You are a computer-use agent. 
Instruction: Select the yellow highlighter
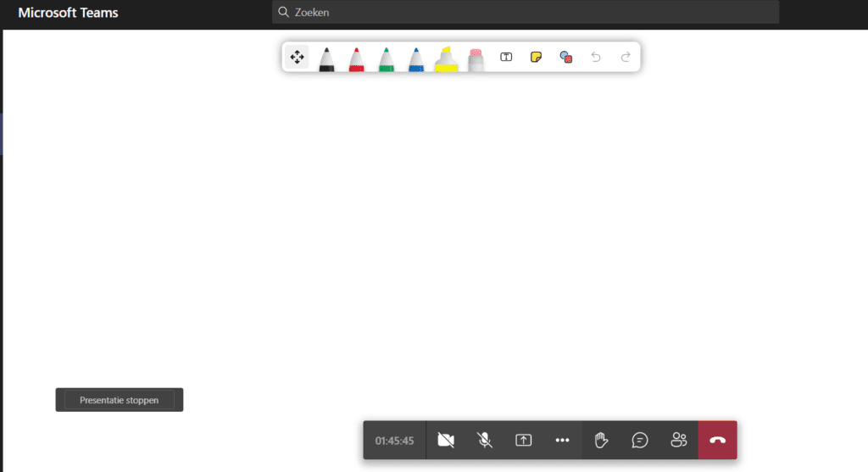[446, 58]
